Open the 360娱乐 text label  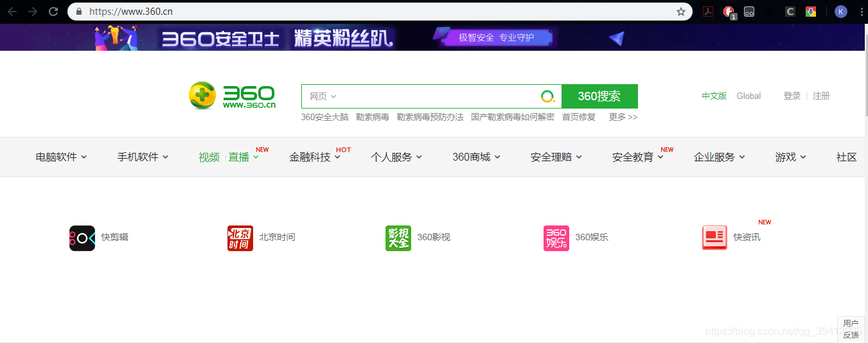pos(592,237)
